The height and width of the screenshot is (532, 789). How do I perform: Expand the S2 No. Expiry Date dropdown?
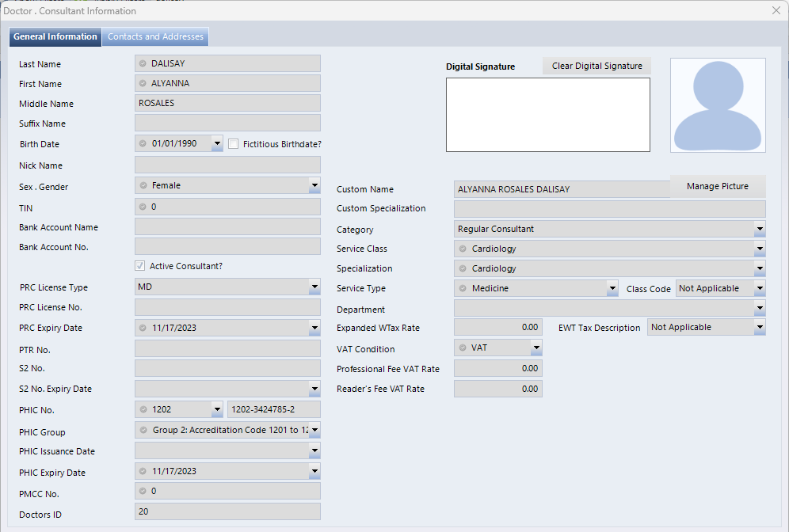[314, 389]
